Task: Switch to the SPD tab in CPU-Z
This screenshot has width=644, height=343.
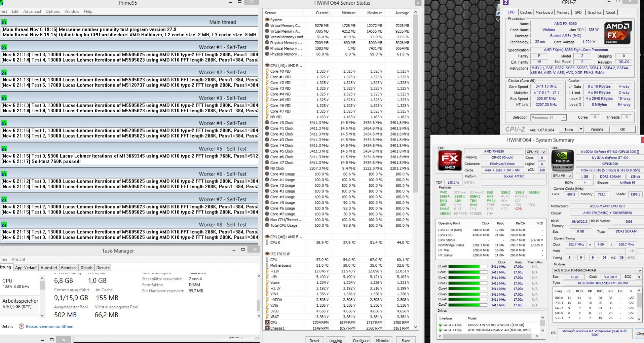Action: [x=578, y=12]
